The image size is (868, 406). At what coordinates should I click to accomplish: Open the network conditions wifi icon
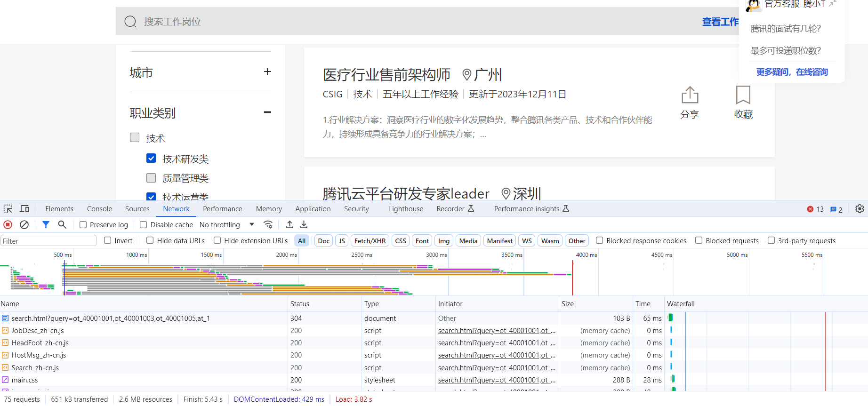click(x=268, y=225)
